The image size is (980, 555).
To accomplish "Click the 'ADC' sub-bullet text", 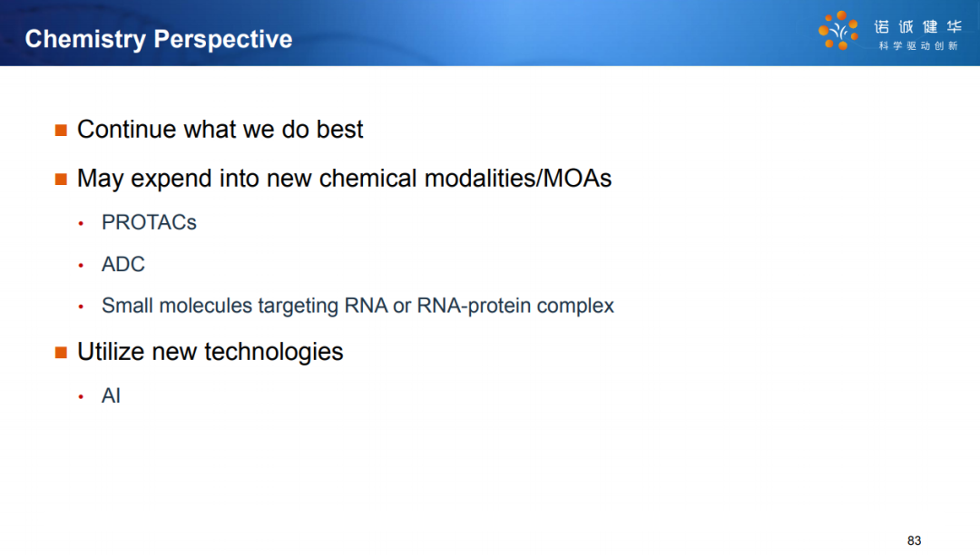I will coord(123,264).
